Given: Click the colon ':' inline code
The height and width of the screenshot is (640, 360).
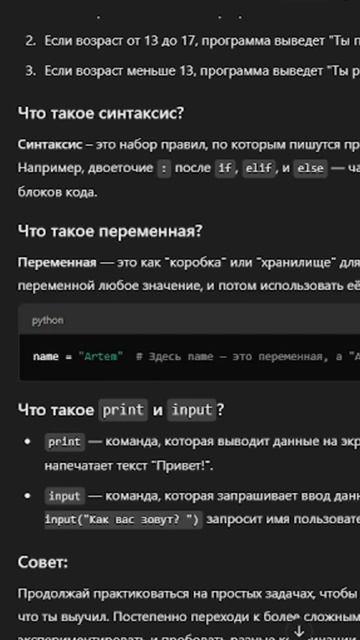Looking at the screenshot, I should coord(164,168).
